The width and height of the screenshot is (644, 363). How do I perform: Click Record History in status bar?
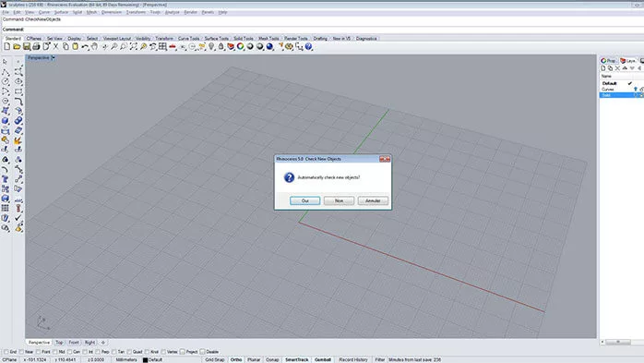(x=353, y=359)
